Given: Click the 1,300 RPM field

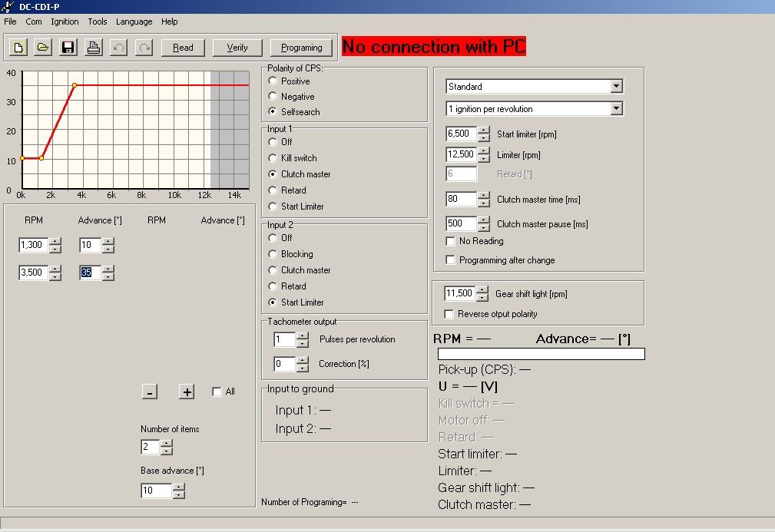Looking at the screenshot, I should (34, 245).
